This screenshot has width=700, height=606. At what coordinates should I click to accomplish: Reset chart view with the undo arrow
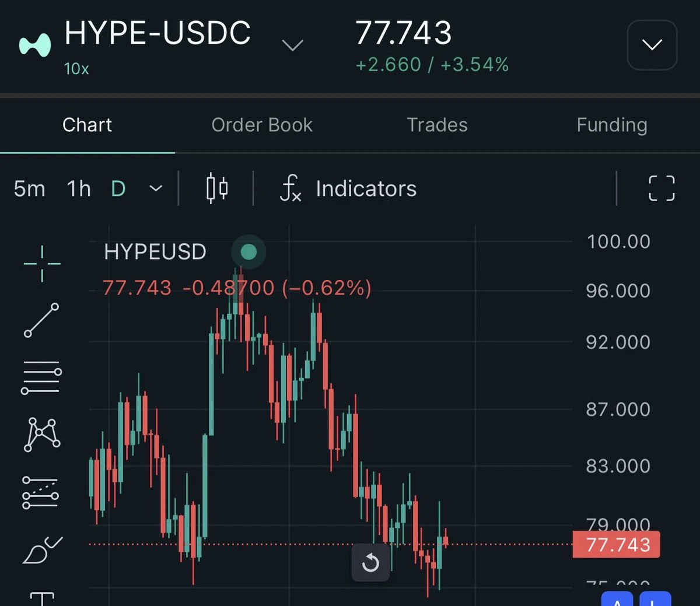point(370,563)
